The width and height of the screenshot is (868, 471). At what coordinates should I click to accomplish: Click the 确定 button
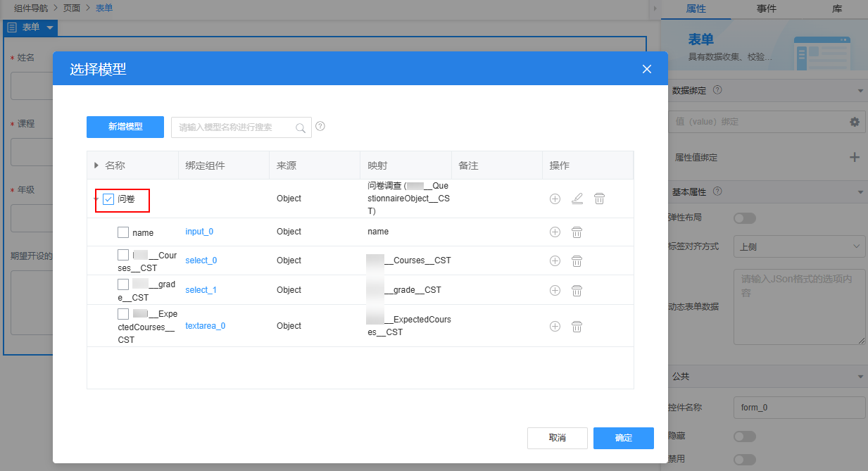[x=624, y=438]
